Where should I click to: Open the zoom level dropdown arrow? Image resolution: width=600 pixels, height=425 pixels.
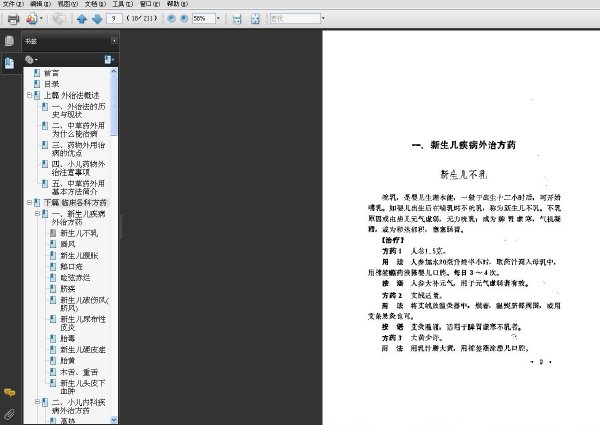(x=218, y=18)
